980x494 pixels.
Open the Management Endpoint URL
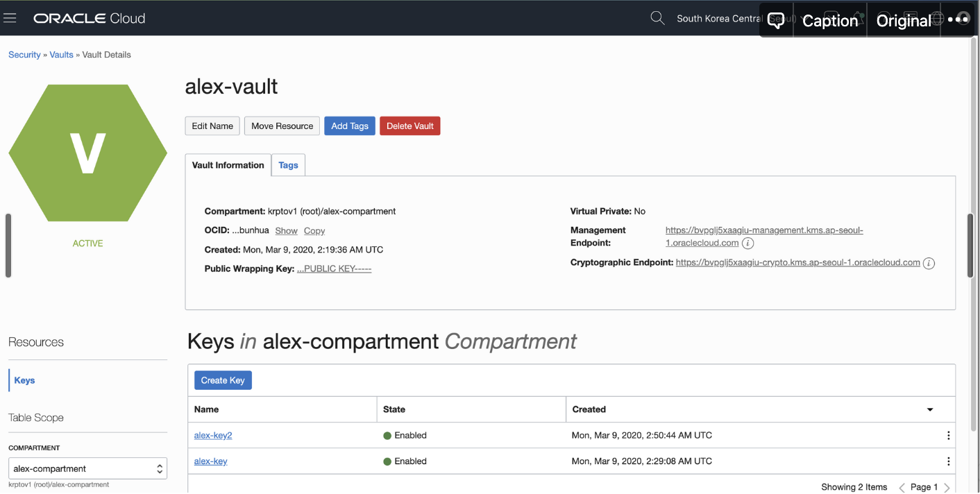(x=764, y=237)
